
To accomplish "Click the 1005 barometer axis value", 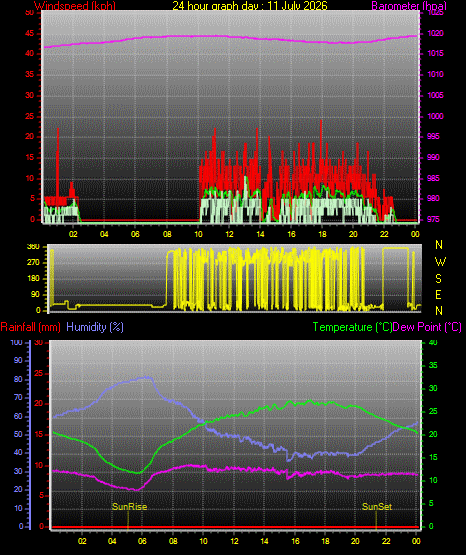I will click(x=436, y=95).
